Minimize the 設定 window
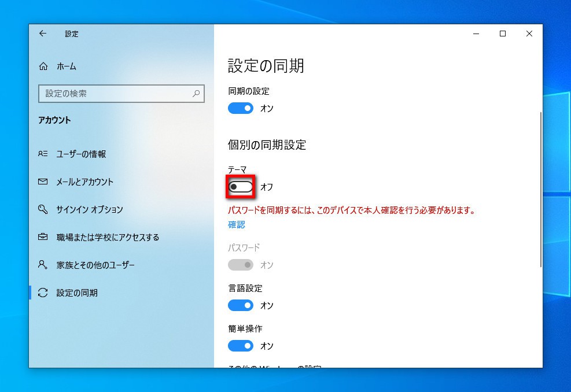Image resolution: width=571 pixels, height=392 pixels. pos(476,34)
